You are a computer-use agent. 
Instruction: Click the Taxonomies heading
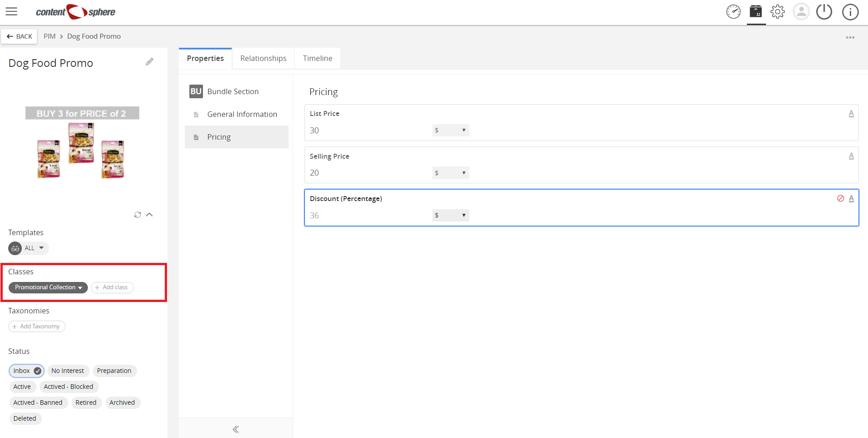tap(29, 311)
